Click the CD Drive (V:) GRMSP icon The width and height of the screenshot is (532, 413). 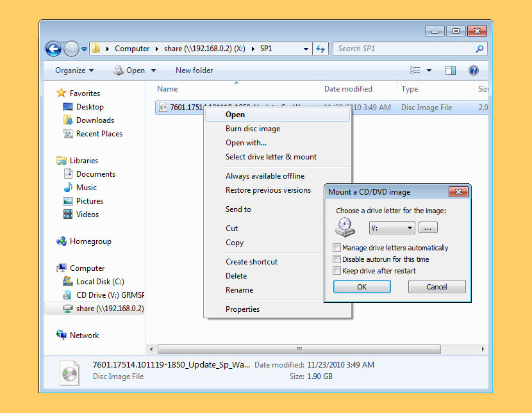click(68, 295)
